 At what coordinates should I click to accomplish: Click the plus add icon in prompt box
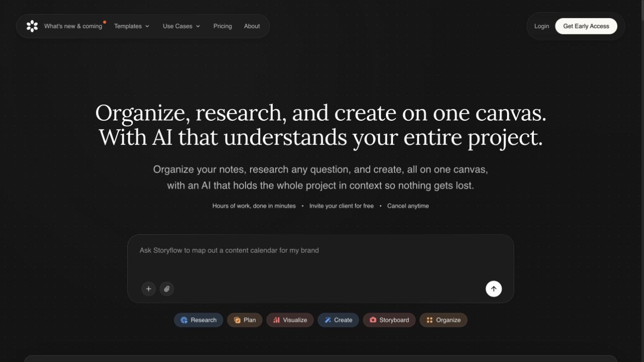click(x=148, y=289)
